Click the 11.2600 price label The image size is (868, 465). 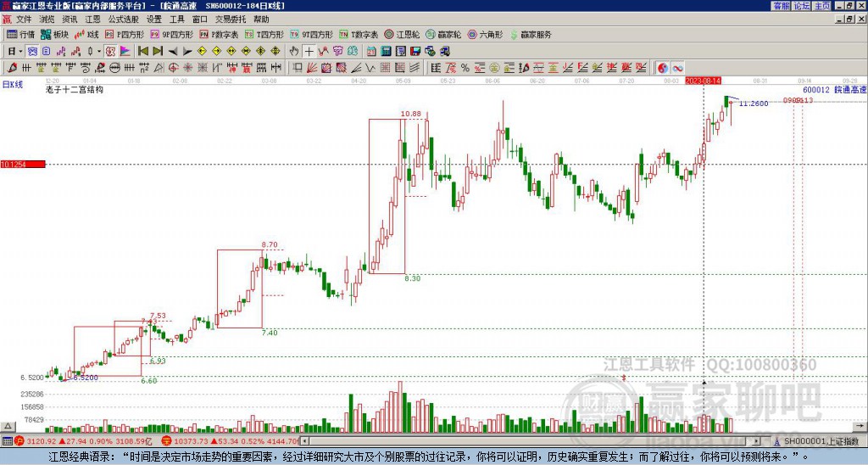(x=754, y=104)
